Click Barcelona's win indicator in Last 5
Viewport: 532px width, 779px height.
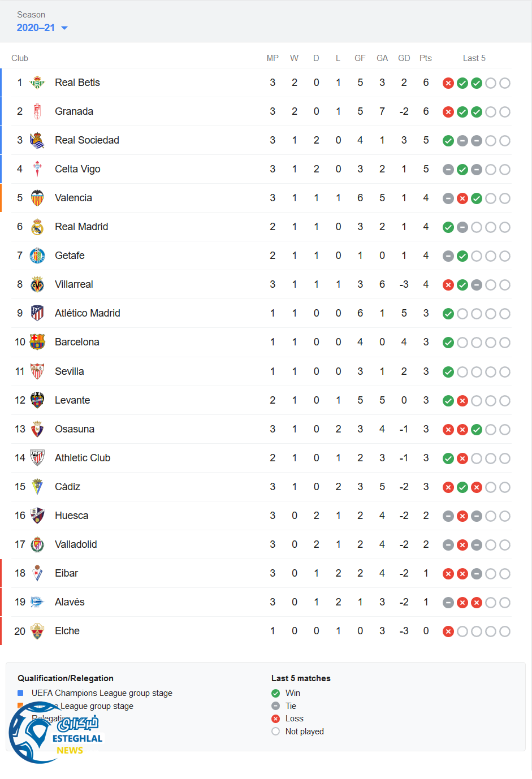[x=448, y=343]
